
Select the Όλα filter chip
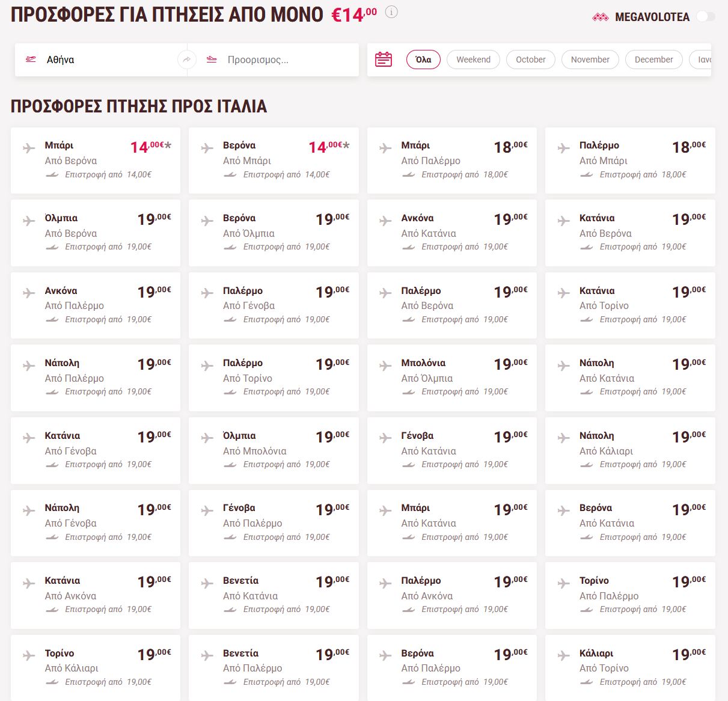(x=423, y=60)
